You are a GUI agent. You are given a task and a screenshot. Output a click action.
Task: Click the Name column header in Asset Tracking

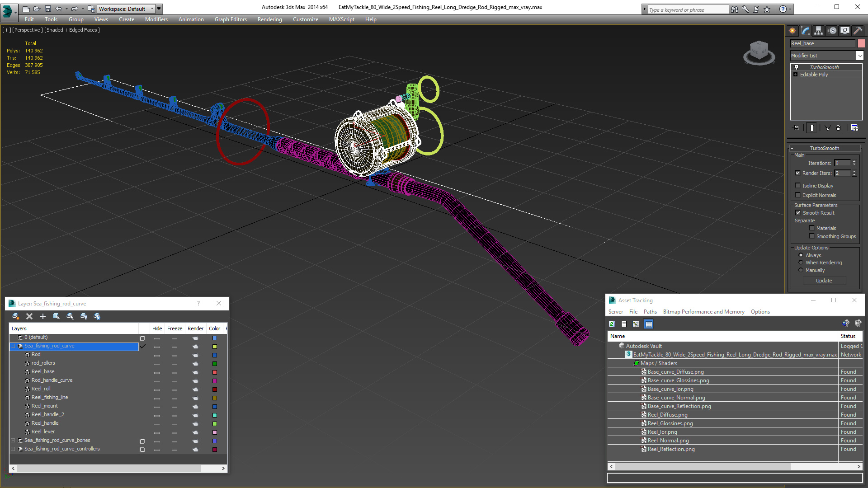pyautogui.click(x=722, y=336)
